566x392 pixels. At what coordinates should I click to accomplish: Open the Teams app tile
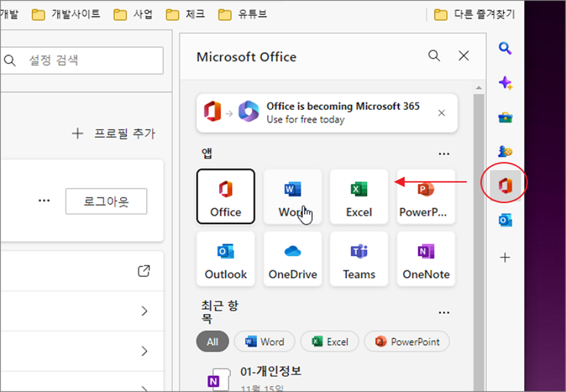tap(359, 259)
